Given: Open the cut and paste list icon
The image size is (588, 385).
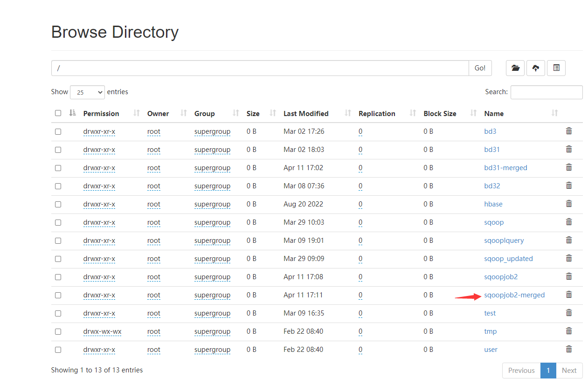Looking at the screenshot, I should coord(556,68).
